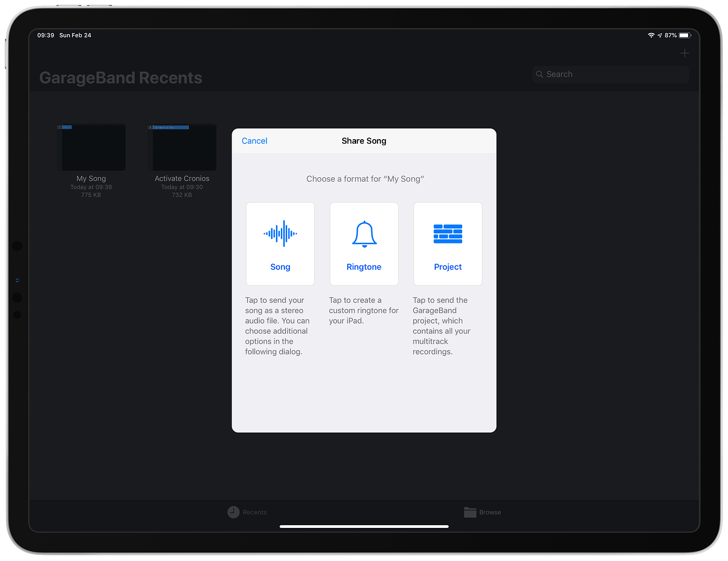The height and width of the screenshot is (561, 728).
Task: Select the Ringtone bell icon
Action: pos(364,232)
